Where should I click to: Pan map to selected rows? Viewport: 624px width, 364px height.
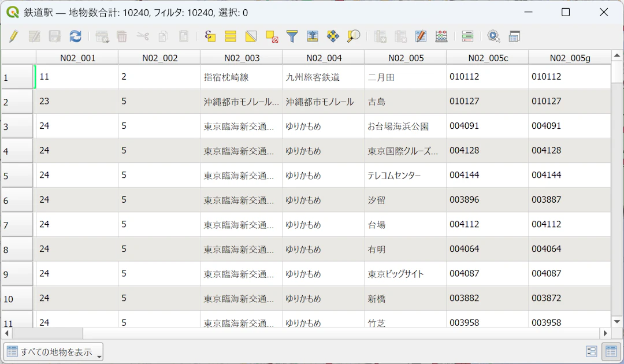tap(333, 36)
